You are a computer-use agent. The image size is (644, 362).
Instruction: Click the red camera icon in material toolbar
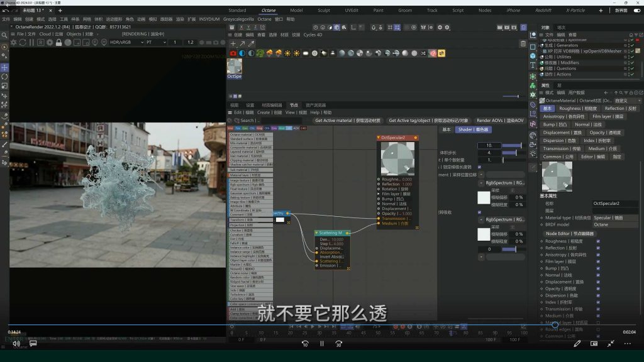coord(233,53)
